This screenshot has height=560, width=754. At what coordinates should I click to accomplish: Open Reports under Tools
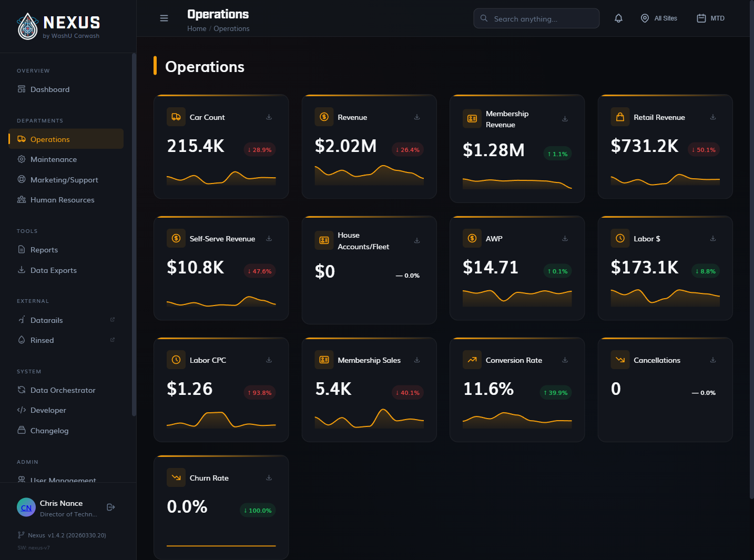[x=66, y=250]
